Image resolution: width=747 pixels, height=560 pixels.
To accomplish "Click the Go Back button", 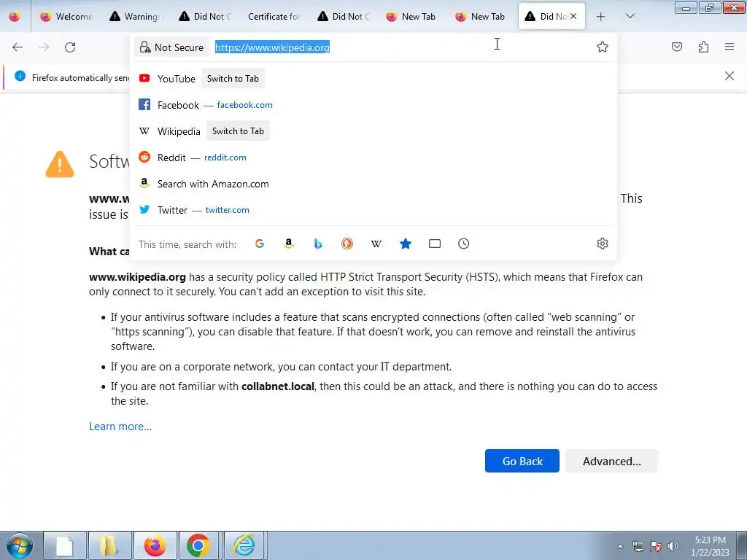I will pyautogui.click(x=522, y=461).
